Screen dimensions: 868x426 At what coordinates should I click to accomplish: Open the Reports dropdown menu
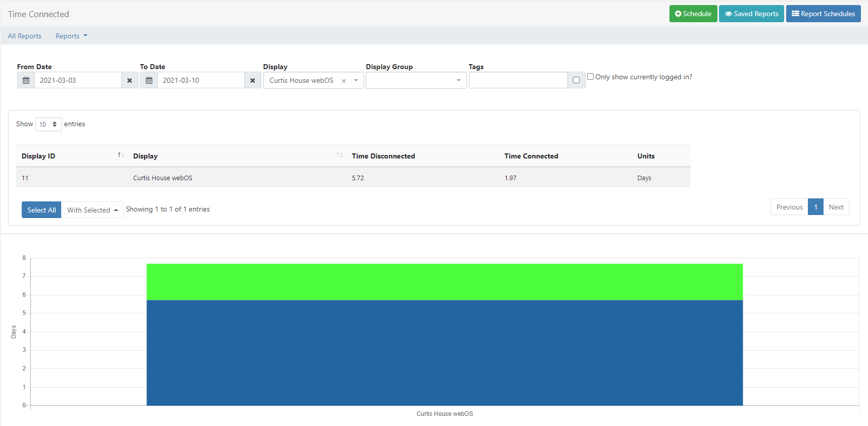coord(71,36)
